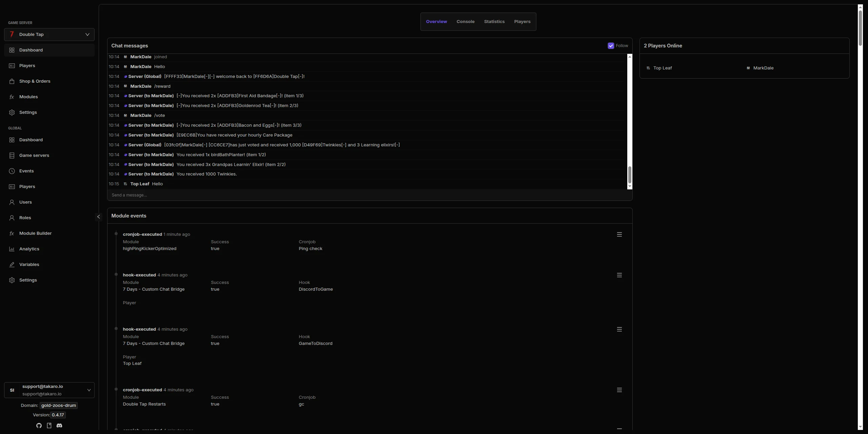Collapse the sidebar with the left chevron

(x=98, y=217)
